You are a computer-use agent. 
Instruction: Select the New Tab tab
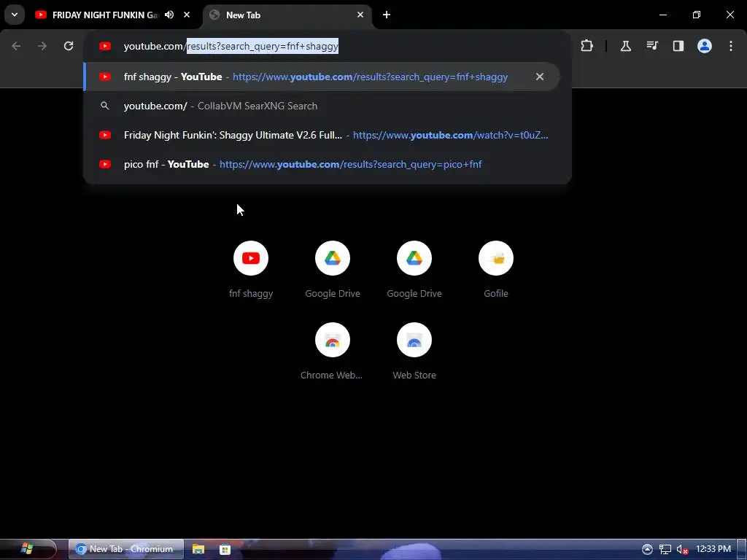tap(286, 15)
